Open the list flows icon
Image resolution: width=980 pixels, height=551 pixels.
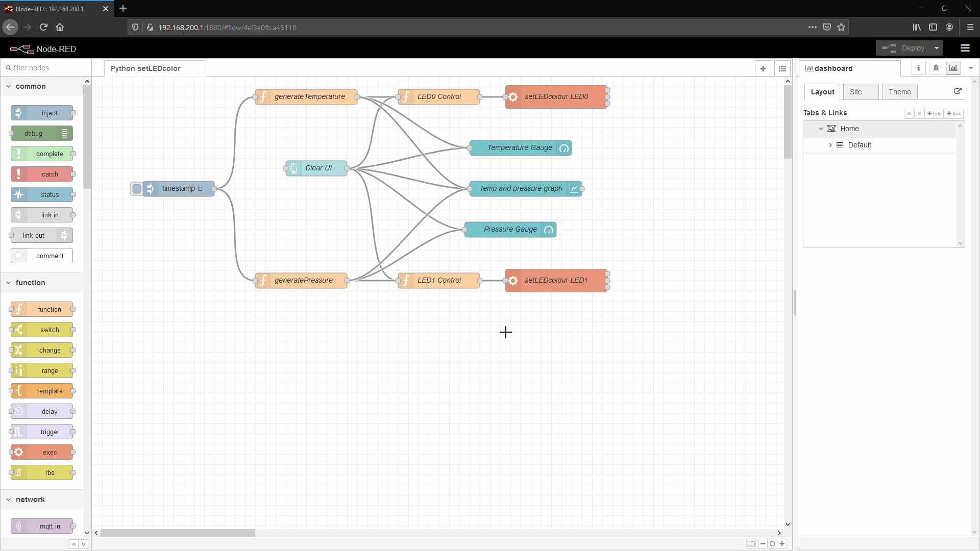click(782, 68)
